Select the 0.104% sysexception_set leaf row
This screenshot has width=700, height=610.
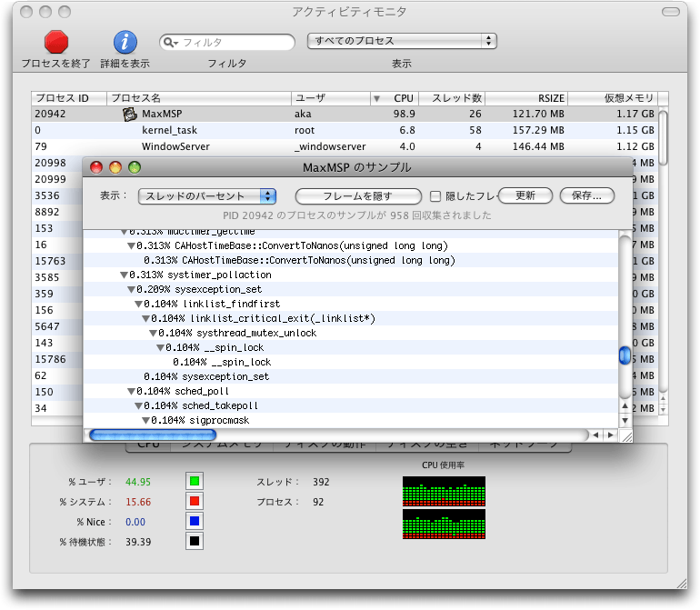(351, 376)
